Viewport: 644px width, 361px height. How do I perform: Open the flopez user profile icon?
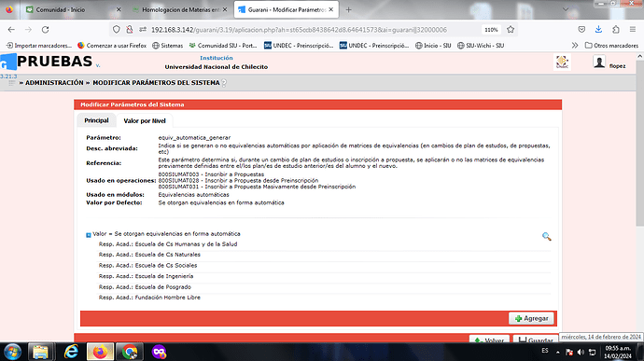click(599, 62)
